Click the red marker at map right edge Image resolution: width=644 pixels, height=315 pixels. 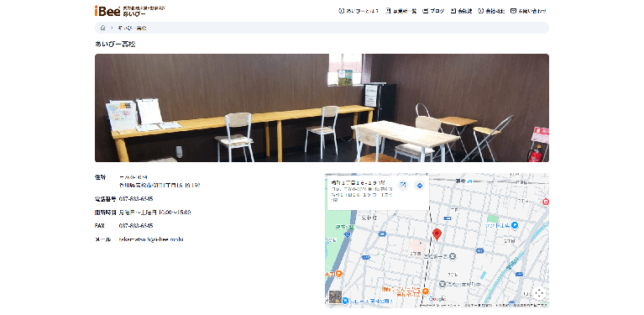coord(546,202)
